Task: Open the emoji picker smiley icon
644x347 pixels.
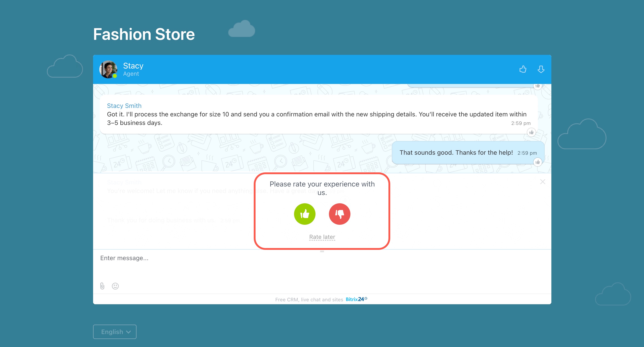Action: coord(115,286)
